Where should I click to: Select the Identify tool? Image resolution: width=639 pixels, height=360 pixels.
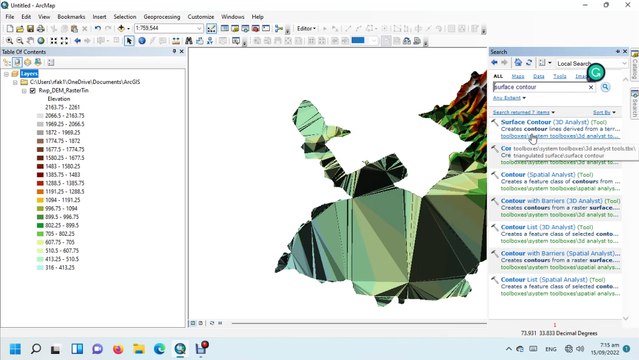(142, 41)
